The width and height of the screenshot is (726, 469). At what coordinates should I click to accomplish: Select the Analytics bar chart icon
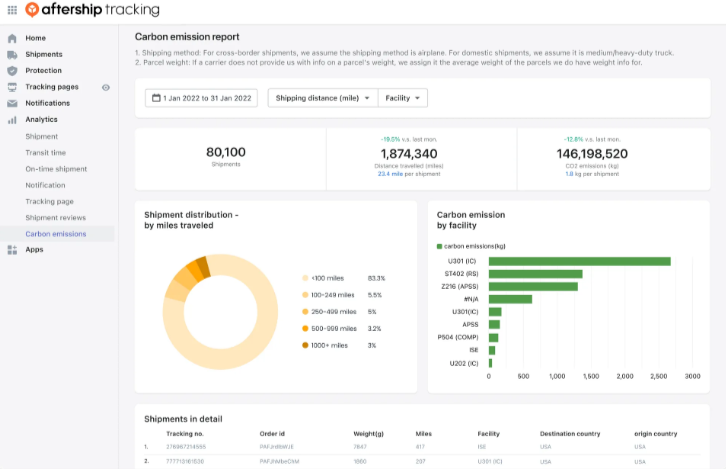12,120
